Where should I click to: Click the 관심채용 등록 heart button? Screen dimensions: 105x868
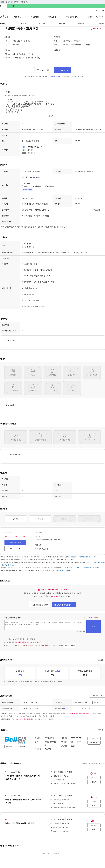pos(43,70)
